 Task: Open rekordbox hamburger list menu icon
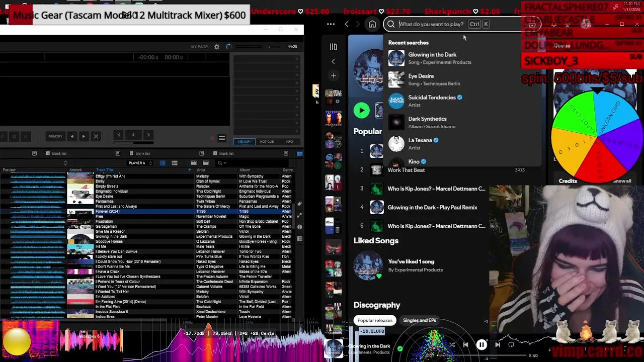click(222, 138)
